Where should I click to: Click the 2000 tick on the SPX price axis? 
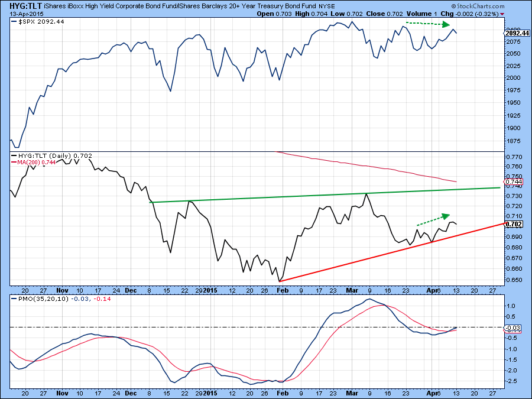(512, 77)
